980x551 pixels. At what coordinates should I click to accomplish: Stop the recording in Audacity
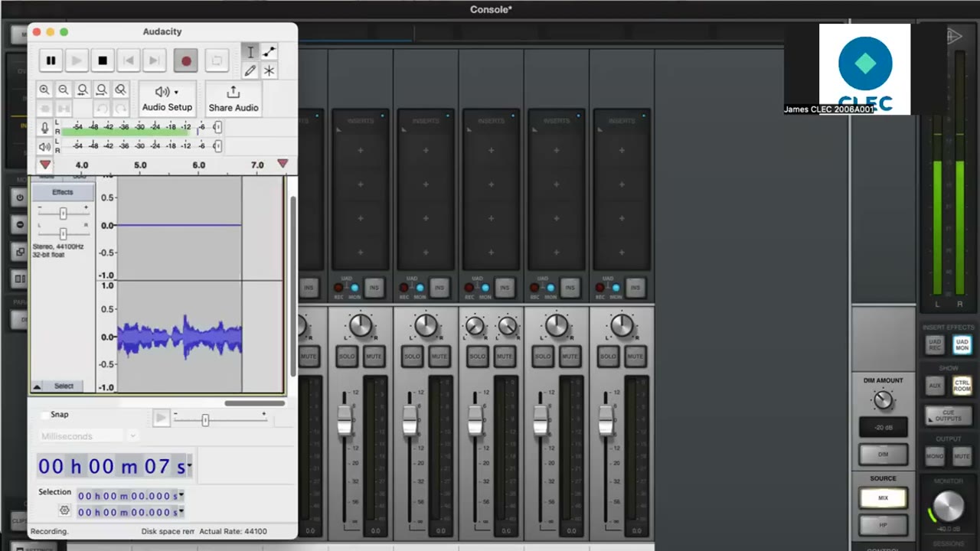click(103, 60)
